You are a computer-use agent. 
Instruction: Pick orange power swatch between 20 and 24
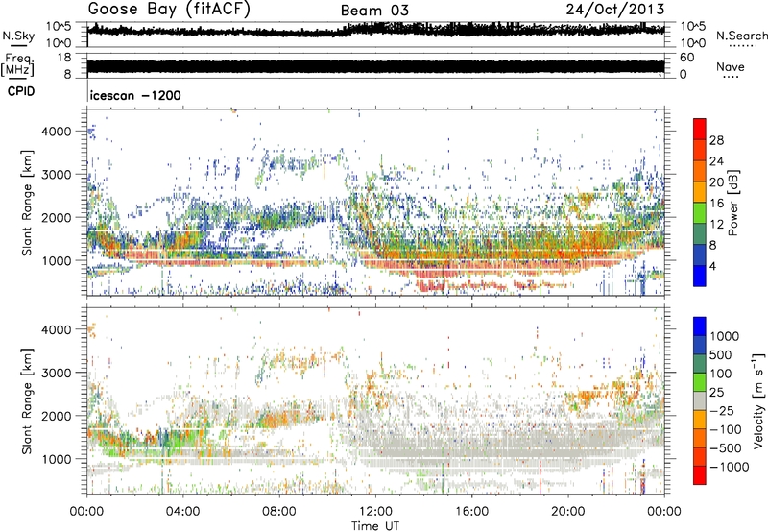[700, 172]
